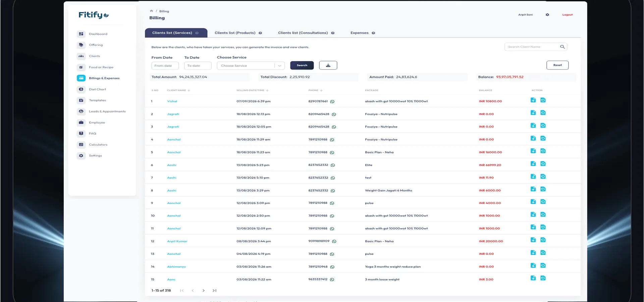
Task: Generate invoice for Arpit Kumar row
Action: coord(533,240)
